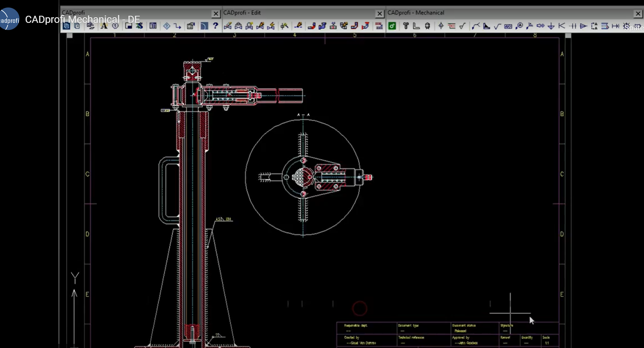The image size is (644, 348).
Task: Click the green-blue 'S' icon
Action: [139, 26]
